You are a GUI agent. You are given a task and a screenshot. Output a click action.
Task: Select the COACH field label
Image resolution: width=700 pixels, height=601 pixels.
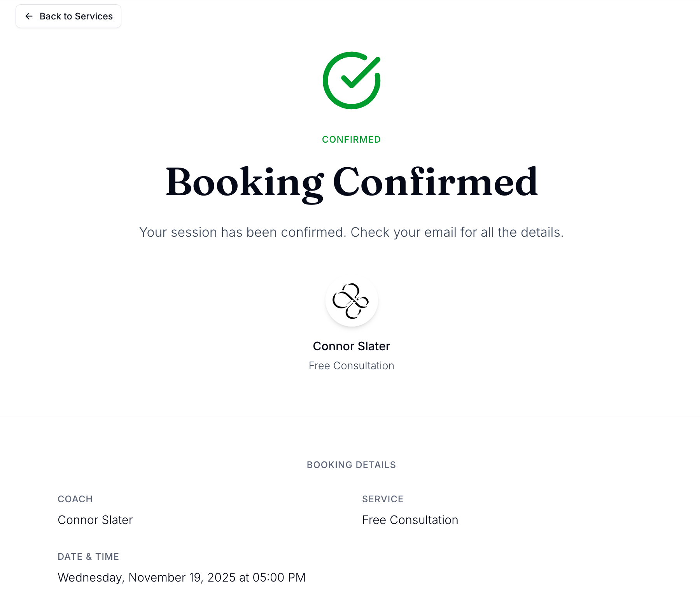(75, 499)
